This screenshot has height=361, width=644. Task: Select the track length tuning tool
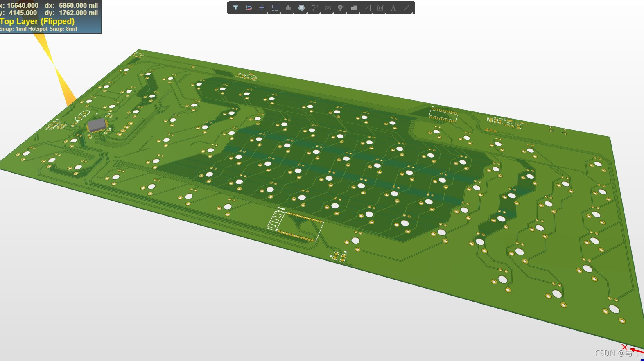pos(328,8)
